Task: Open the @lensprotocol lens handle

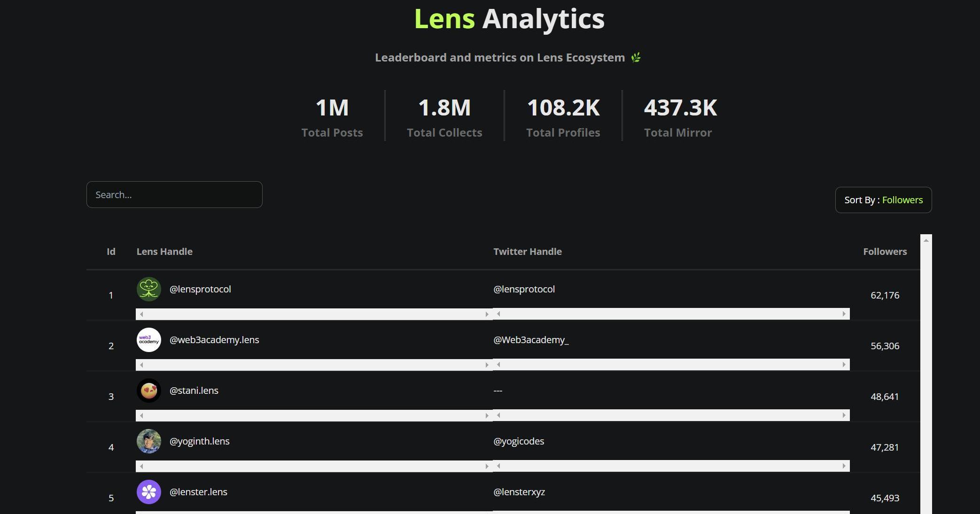Action: point(200,289)
